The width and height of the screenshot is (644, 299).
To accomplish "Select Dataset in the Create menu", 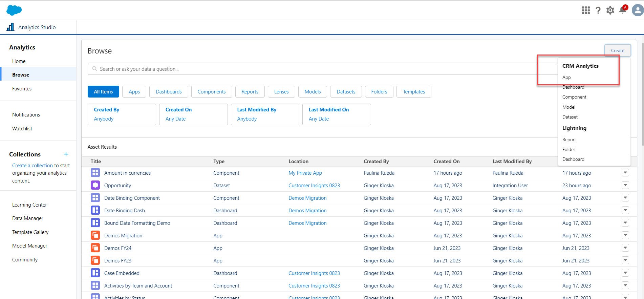I will pyautogui.click(x=570, y=117).
